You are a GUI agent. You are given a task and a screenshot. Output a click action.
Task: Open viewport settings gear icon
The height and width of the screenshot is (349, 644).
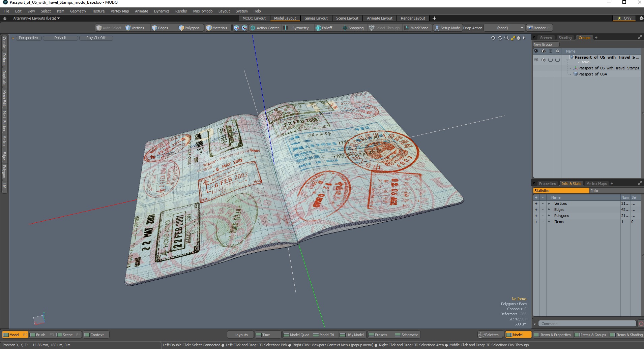(519, 38)
